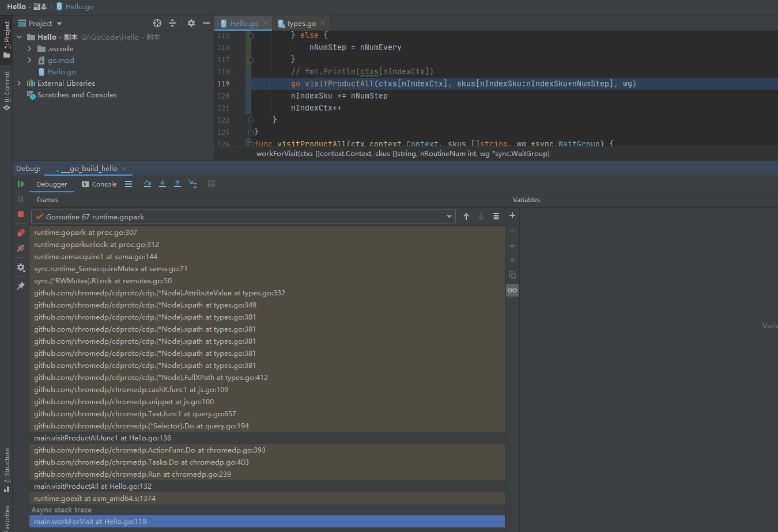778x532 pixels.
Task: Select the Debugger tab
Action: pos(52,184)
